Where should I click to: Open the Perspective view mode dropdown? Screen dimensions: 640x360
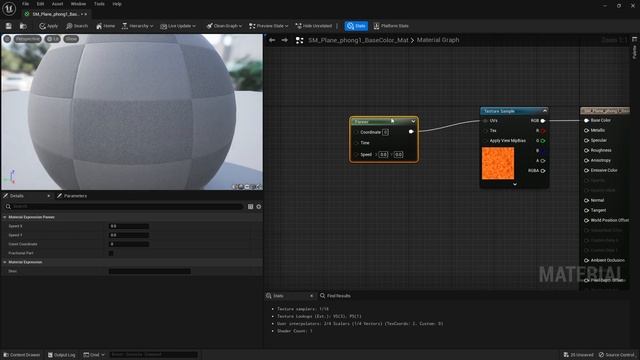pos(28,39)
